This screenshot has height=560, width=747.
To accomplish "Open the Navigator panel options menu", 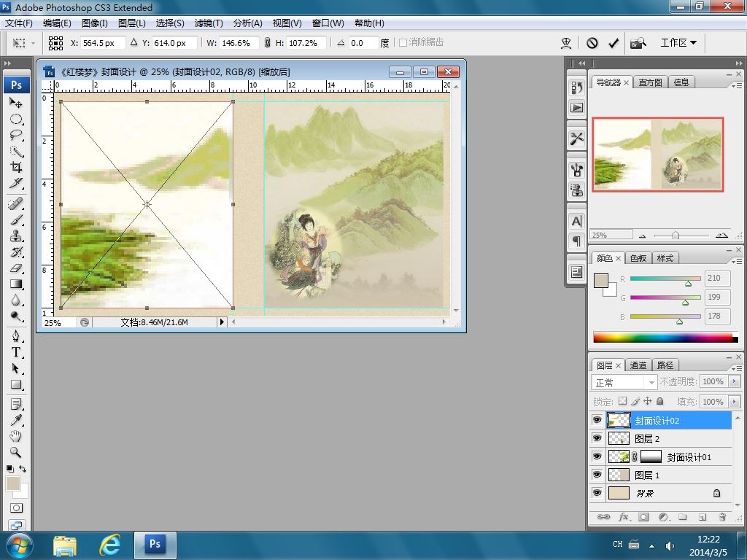I will [737, 85].
